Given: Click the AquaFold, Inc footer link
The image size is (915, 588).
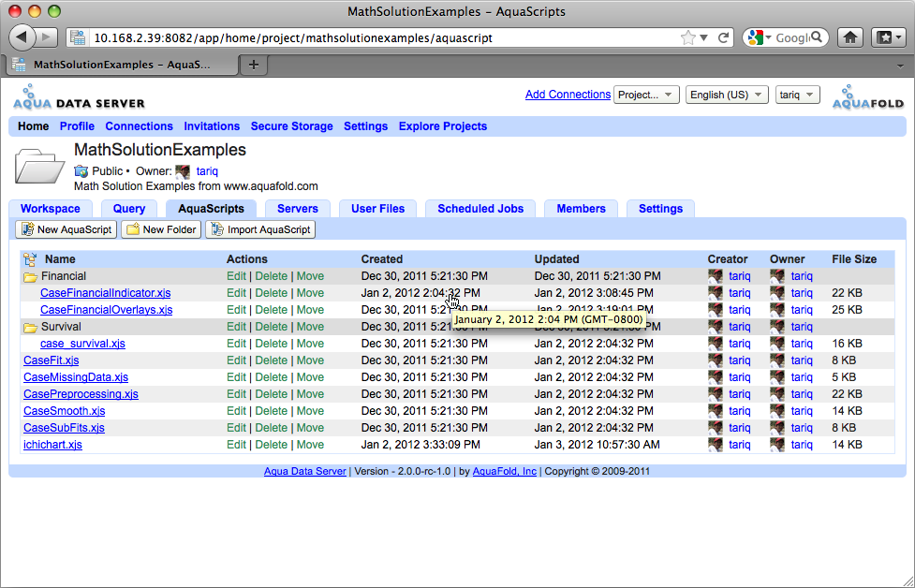Looking at the screenshot, I should coord(505,471).
